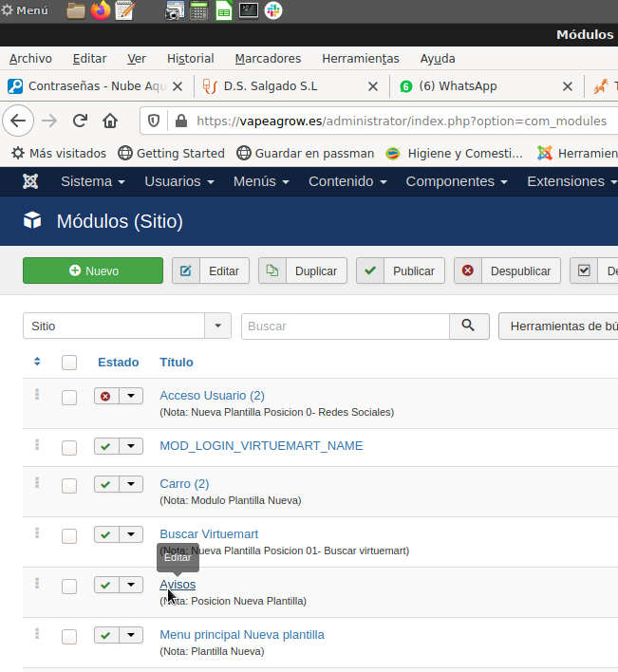Click the Buscar search input field
The image size is (618, 672).
coord(346,327)
